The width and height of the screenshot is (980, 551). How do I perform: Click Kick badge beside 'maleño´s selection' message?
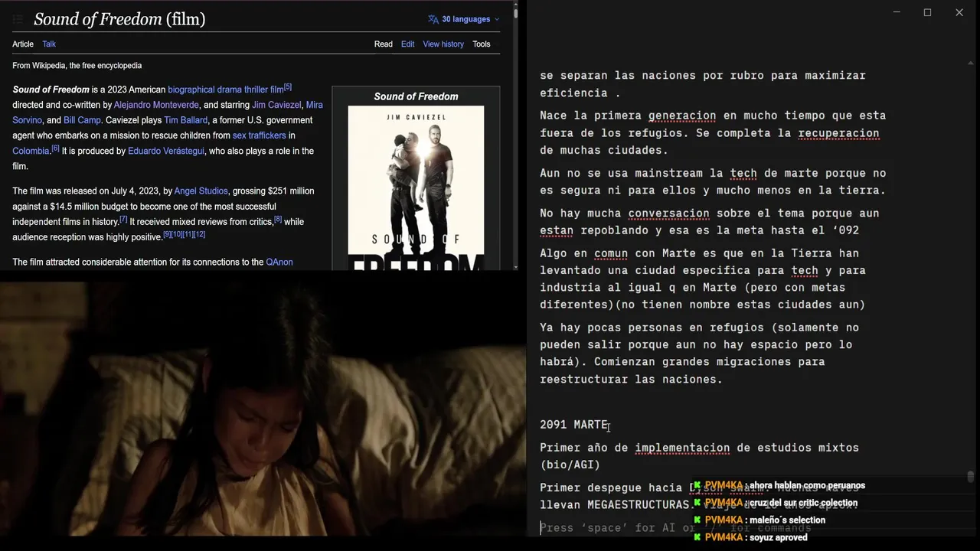(x=697, y=520)
